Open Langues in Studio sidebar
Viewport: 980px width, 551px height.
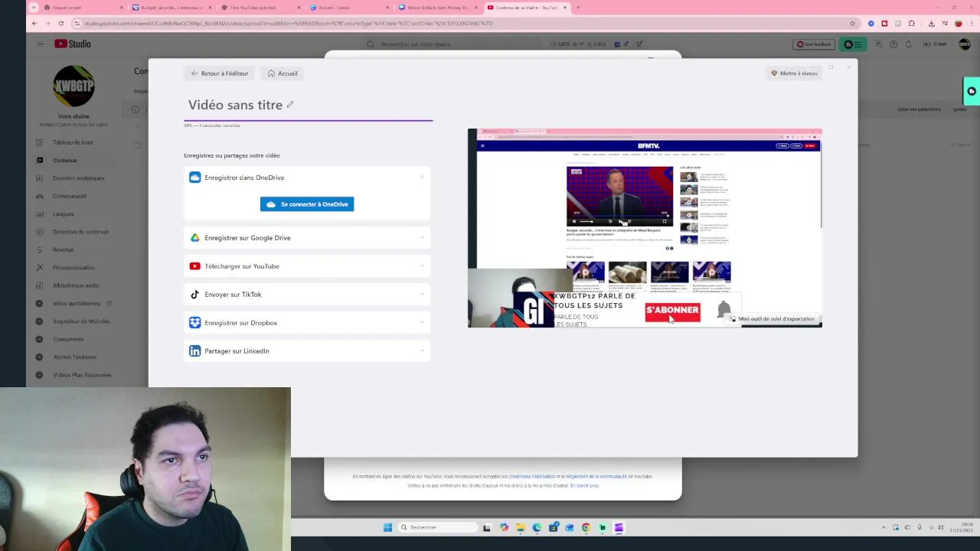pyautogui.click(x=64, y=214)
